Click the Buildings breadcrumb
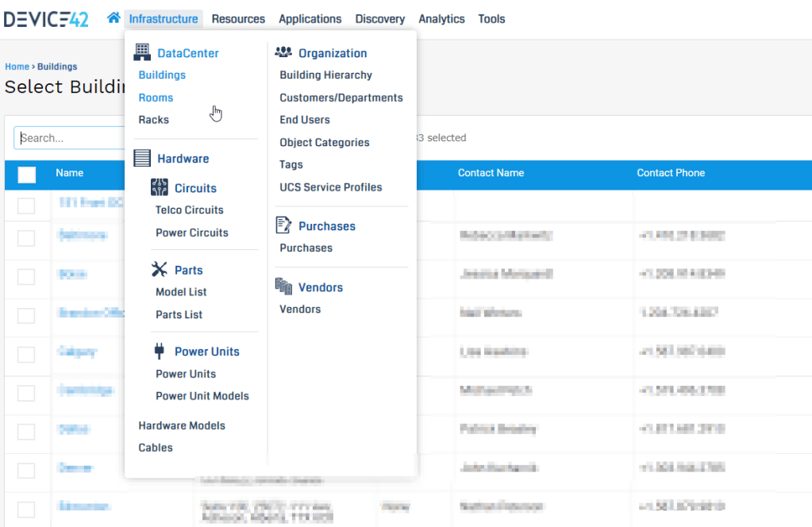 point(57,67)
